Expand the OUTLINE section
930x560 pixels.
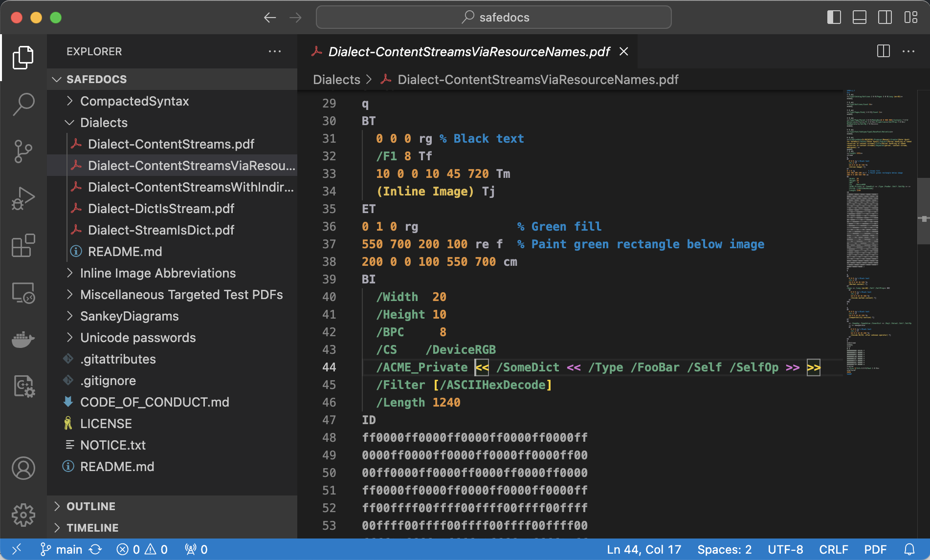pyautogui.click(x=172, y=506)
